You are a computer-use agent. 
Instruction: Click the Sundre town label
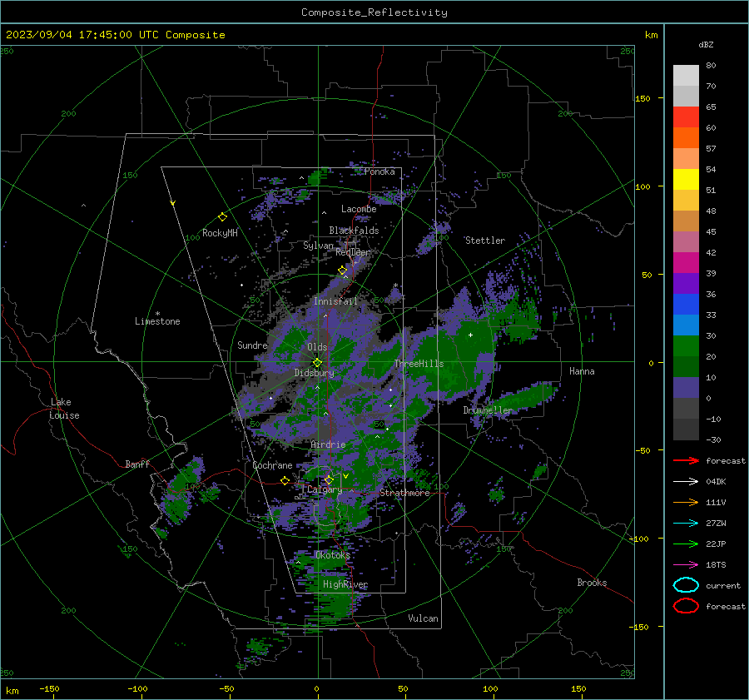point(252,345)
